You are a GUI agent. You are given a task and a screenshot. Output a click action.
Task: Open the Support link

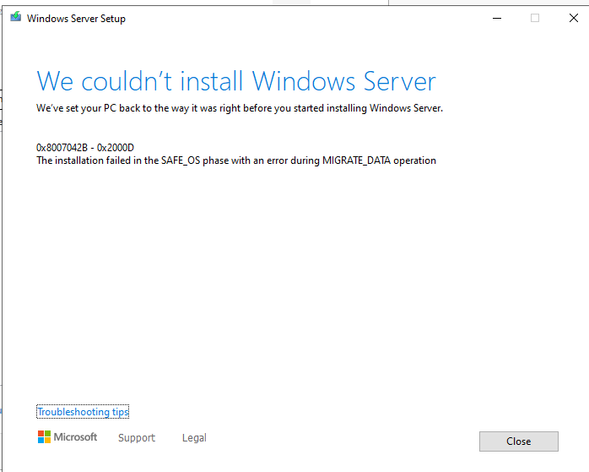[x=136, y=437]
